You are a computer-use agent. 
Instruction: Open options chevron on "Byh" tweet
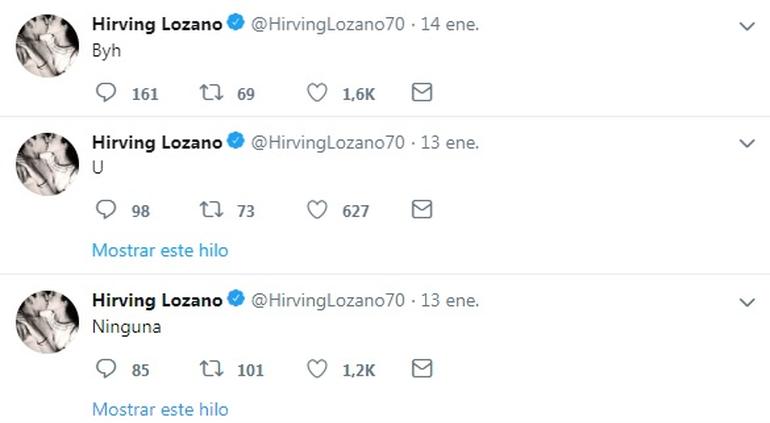[747, 26]
